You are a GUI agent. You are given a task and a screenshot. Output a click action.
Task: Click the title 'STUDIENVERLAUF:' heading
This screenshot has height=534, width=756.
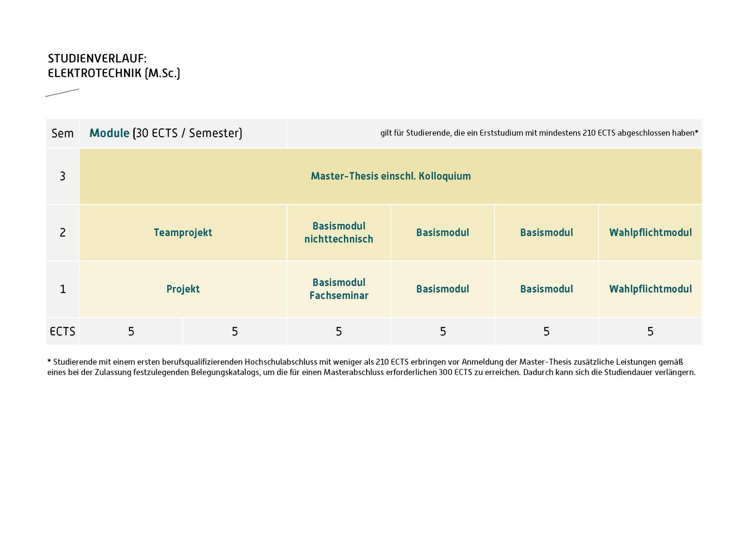point(97,59)
